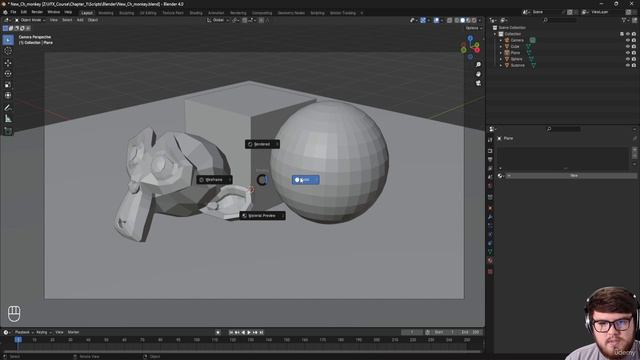Toggle camera view icon in viewport
640x360 pixels.
pos(478,83)
